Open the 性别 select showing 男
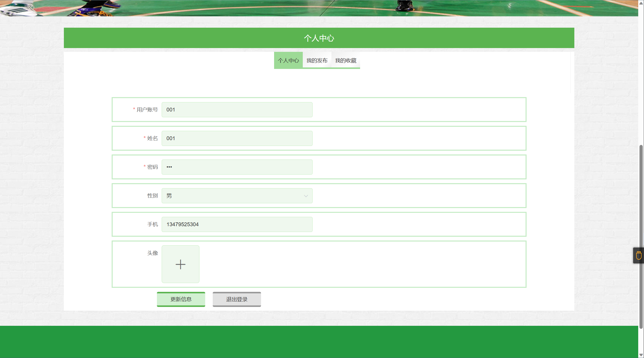Screen dimensions: 644x358 pyautogui.click(x=234, y=196)
